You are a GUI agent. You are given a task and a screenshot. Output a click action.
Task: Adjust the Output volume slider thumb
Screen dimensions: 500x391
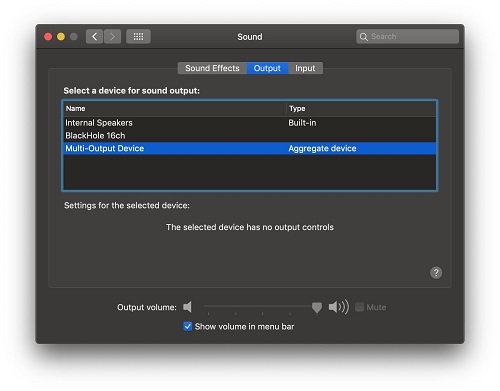(x=317, y=308)
